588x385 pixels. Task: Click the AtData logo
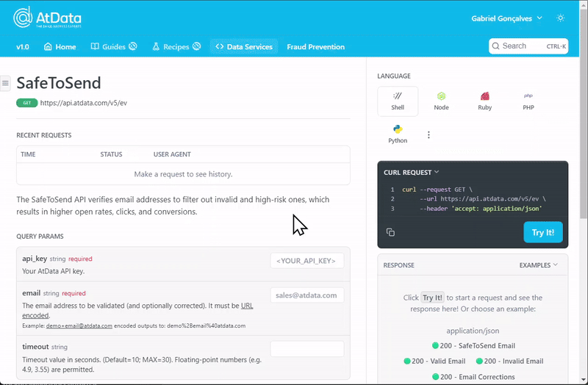pos(48,18)
